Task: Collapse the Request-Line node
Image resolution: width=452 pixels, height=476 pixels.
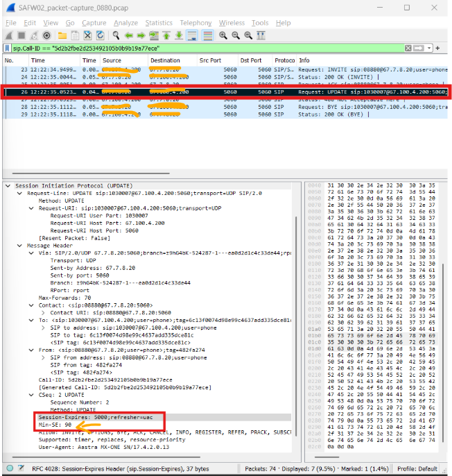Action: [19, 194]
